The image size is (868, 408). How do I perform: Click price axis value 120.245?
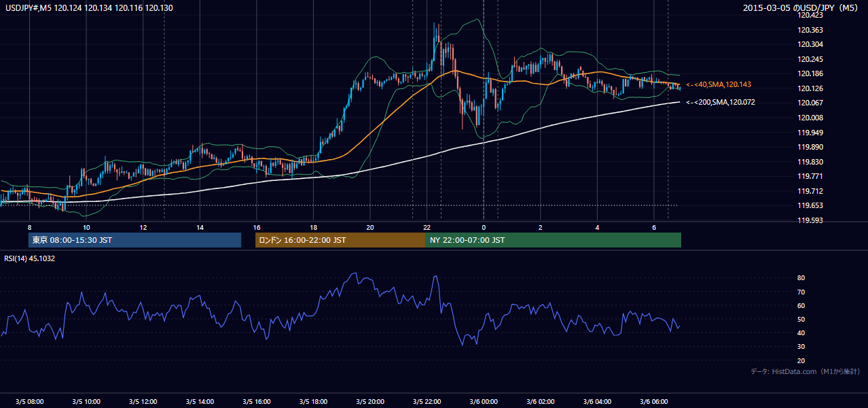812,59
